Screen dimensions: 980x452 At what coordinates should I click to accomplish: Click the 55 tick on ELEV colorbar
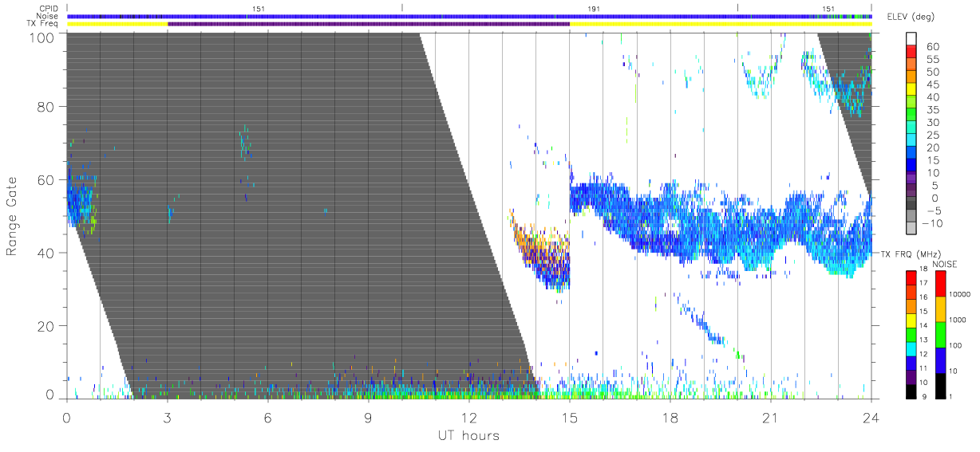[x=932, y=60]
